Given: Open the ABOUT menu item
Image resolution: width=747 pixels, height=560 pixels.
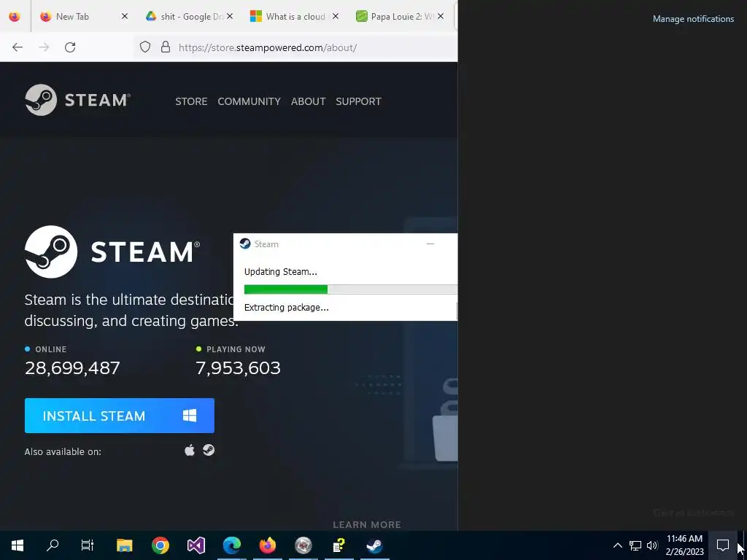Looking at the screenshot, I should tap(309, 101).
